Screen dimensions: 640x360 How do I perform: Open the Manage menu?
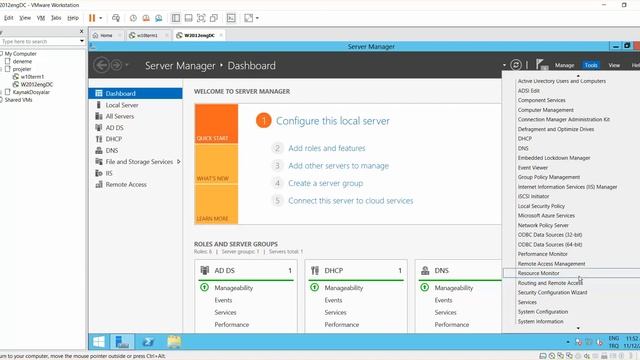click(564, 65)
